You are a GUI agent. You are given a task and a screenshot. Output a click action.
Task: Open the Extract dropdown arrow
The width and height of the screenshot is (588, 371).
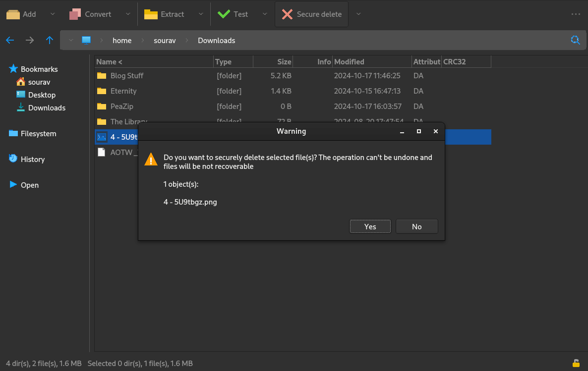pyautogui.click(x=201, y=14)
